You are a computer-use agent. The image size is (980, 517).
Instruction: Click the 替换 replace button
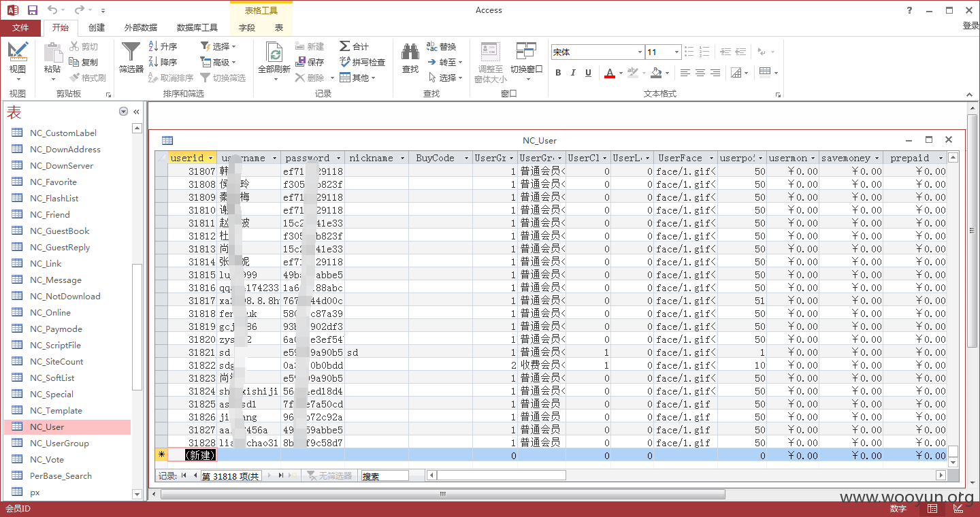442,46
